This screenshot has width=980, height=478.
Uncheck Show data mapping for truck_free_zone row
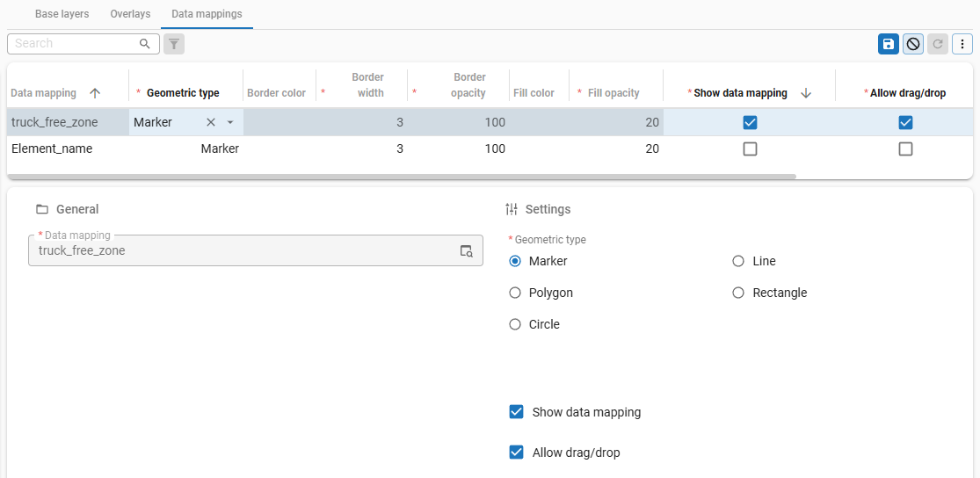[750, 122]
